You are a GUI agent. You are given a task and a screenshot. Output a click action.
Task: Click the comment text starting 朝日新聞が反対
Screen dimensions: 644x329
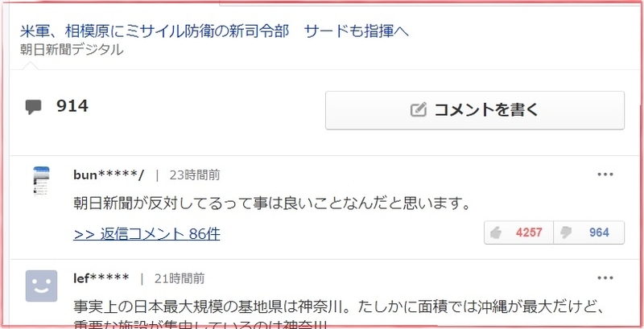(x=272, y=204)
